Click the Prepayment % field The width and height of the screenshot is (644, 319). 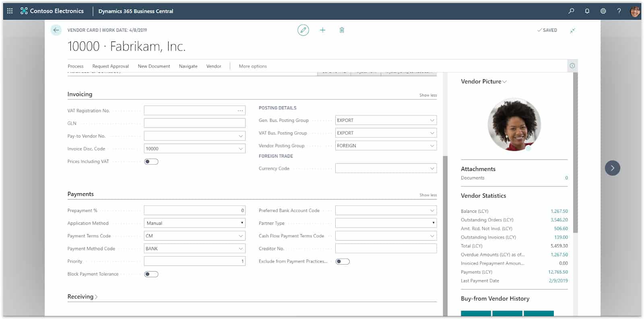tap(195, 210)
